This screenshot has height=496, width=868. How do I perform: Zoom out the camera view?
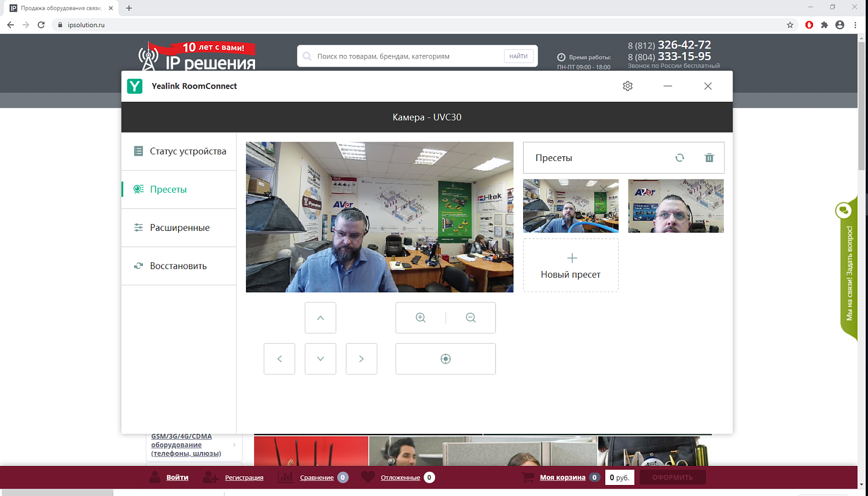coord(470,318)
